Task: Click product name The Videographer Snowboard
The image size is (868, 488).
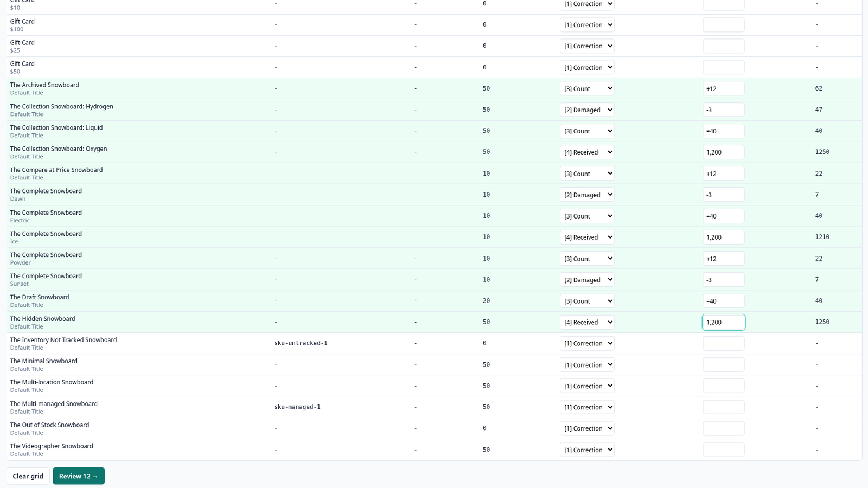Action: coord(52,446)
